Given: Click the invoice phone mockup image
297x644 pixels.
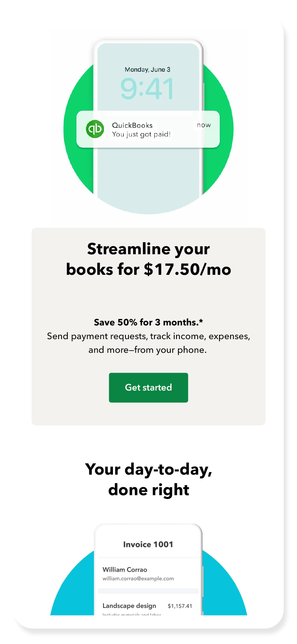Looking at the screenshot, I should [148, 569].
